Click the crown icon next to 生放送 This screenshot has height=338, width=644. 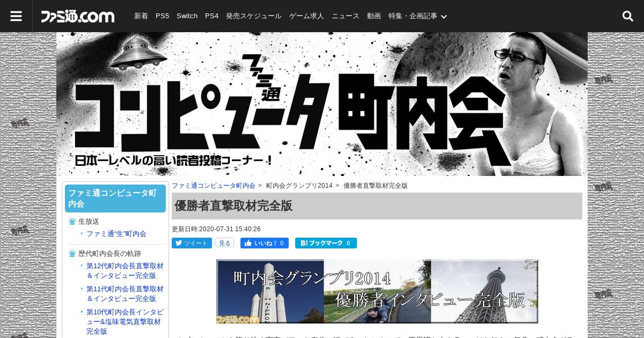coord(72,222)
